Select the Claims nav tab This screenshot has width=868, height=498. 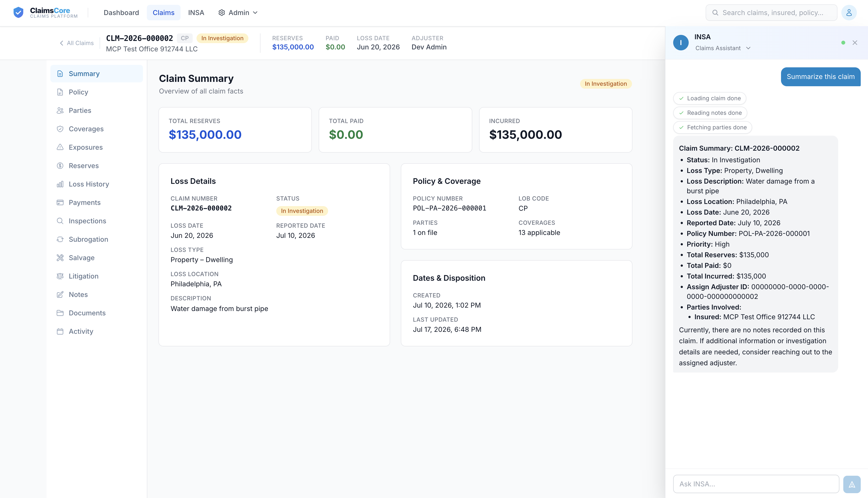[164, 13]
